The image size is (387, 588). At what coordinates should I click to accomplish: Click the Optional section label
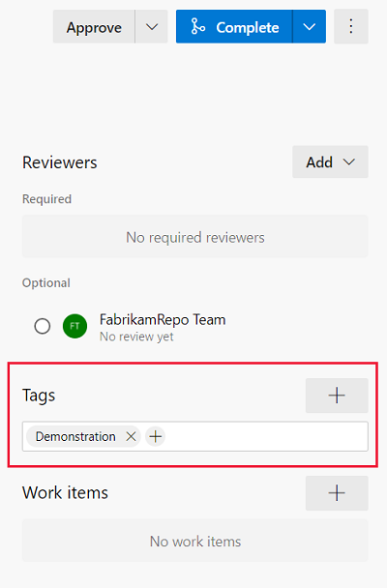point(46,282)
